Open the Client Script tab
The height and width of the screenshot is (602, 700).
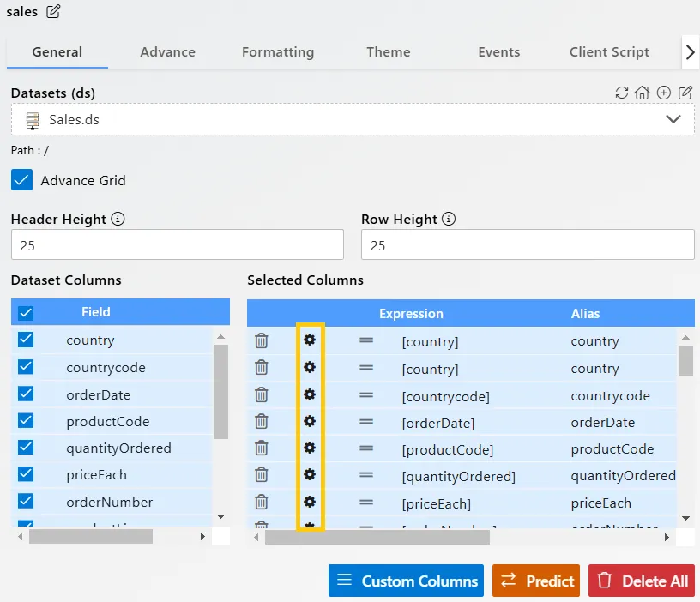click(x=609, y=51)
